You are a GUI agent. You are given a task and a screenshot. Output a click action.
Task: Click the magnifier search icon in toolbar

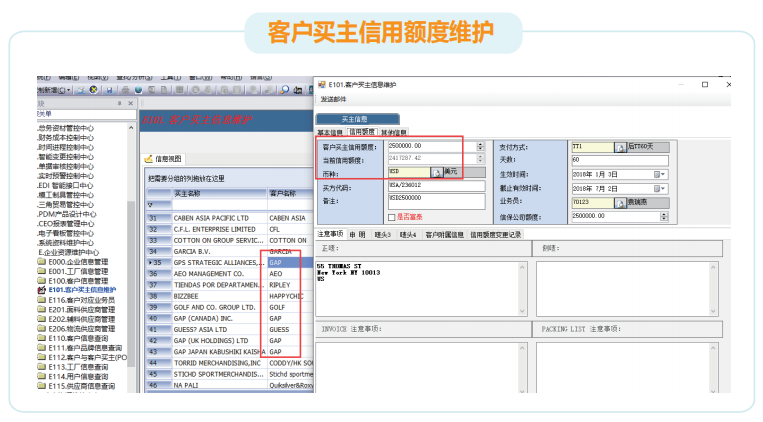pyautogui.click(x=284, y=89)
